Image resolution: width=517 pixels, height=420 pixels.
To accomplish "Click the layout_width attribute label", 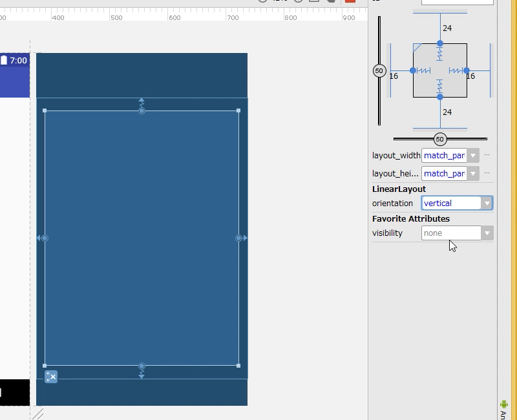I will pos(396,155).
